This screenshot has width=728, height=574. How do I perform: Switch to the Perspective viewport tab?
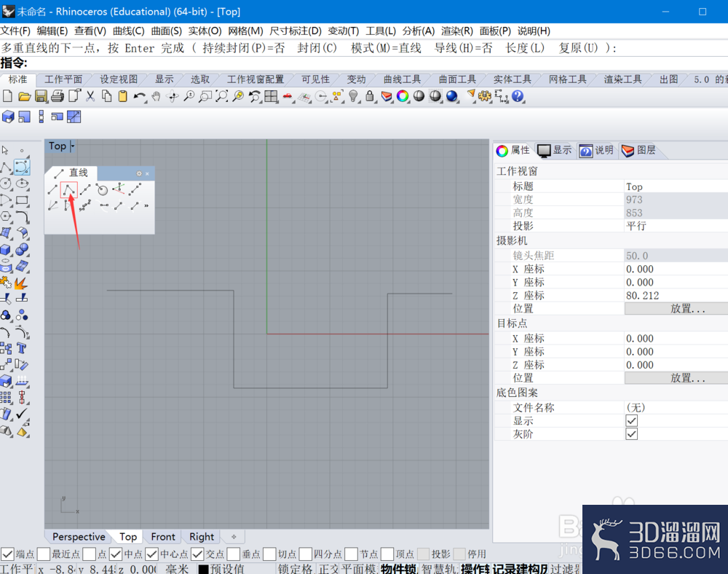(79, 537)
